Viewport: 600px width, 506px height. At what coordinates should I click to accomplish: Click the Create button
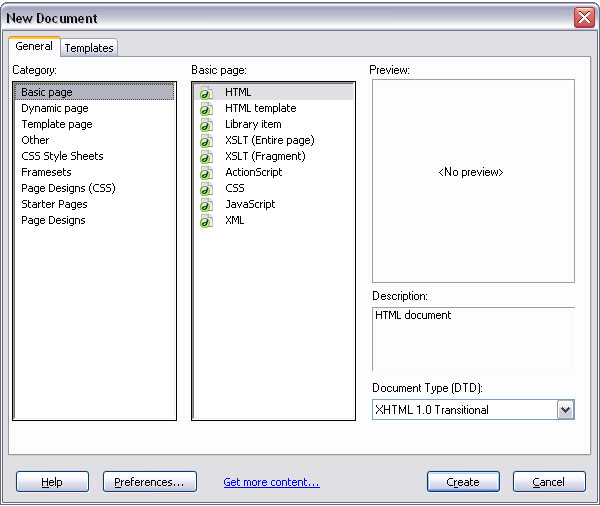coord(463,482)
